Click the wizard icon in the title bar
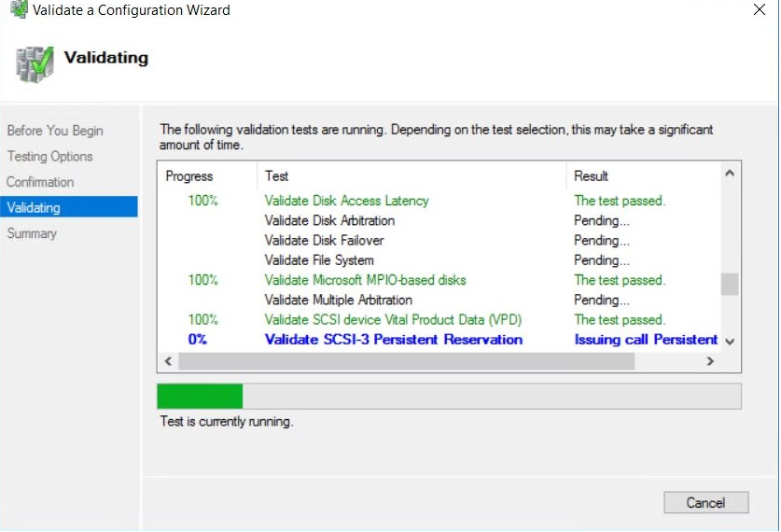Screen dimensions: 781x532 coord(18,10)
